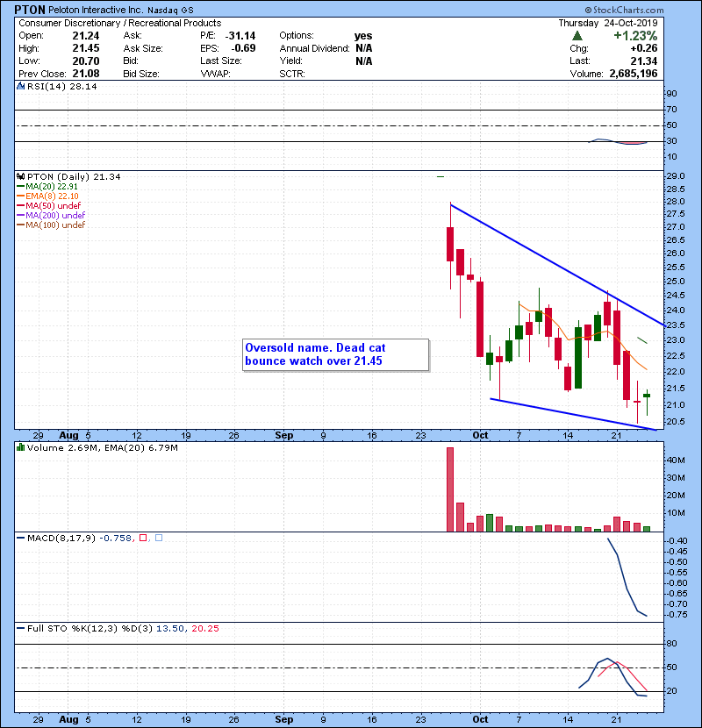Click the Sep label on price chart axis
Viewport: 702px width, 728px height.
(x=283, y=435)
